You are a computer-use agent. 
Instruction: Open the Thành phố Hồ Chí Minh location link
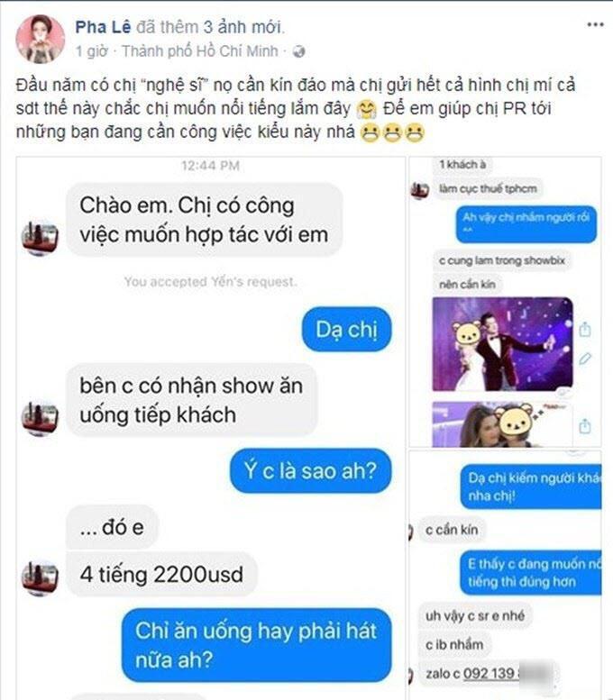(x=200, y=51)
